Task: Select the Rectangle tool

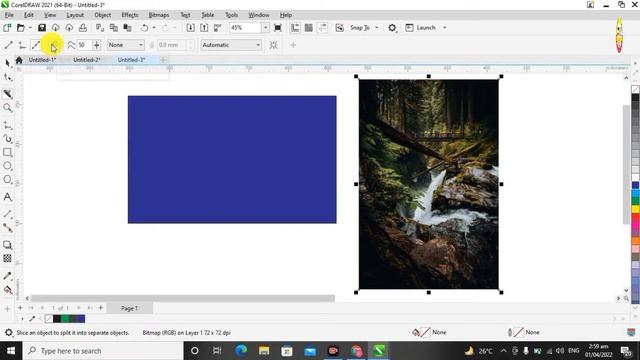Action: [x=7, y=152]
